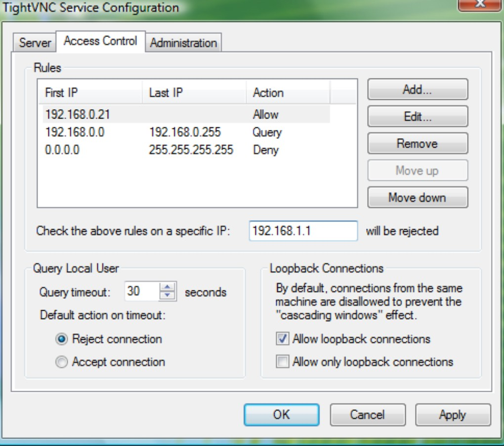
Task: Select the Access Control tab
Action: pyautogui.click(x=101, y=41)
